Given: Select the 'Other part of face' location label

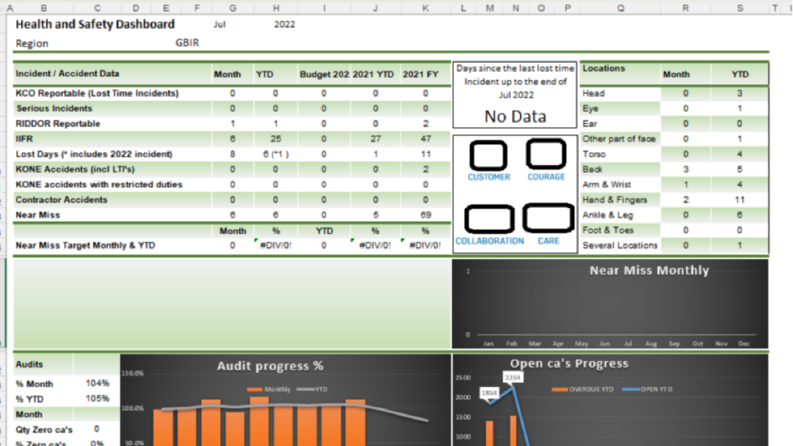Looking at the screenshot, I should coord(619,139).
